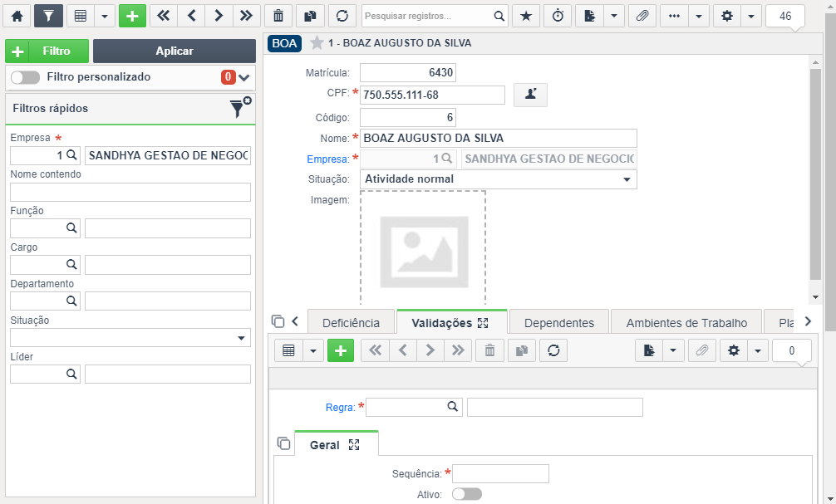Refresh the record in top toolbar

342,16
